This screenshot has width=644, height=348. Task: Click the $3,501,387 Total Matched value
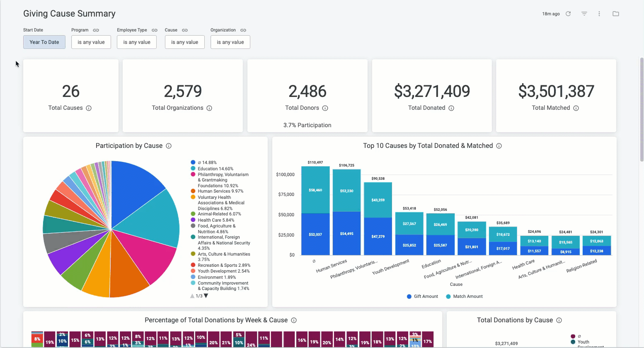pyautogui.click(x=556, y=91)
